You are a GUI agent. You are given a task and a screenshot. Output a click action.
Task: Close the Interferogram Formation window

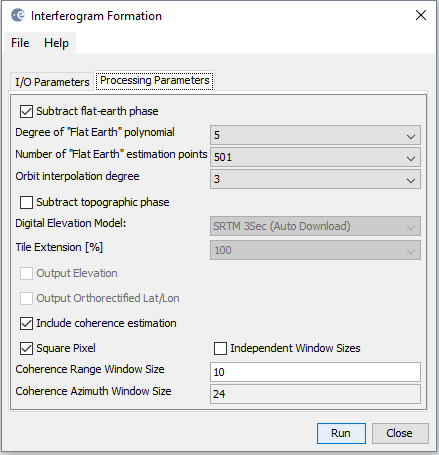pos(421,15)
